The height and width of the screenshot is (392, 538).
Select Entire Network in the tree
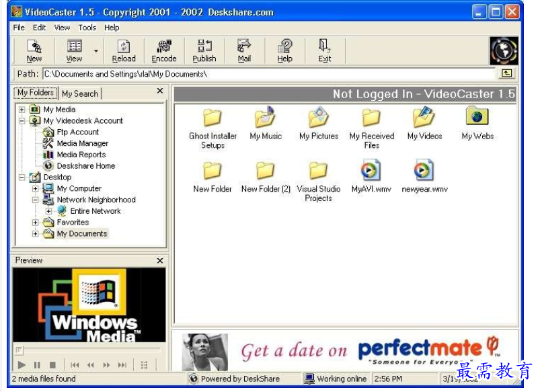pos(95,211)
